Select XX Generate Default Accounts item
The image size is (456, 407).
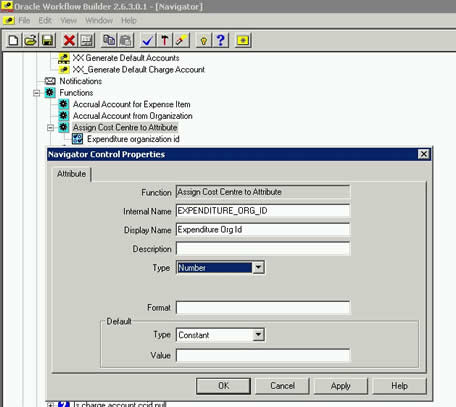coord(126,58)
